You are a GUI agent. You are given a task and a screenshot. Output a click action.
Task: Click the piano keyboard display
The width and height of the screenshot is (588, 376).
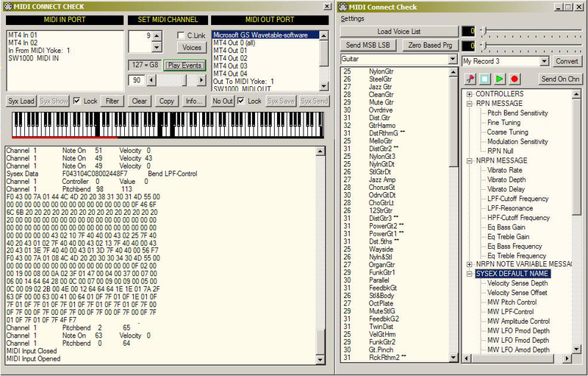(168, 124)
